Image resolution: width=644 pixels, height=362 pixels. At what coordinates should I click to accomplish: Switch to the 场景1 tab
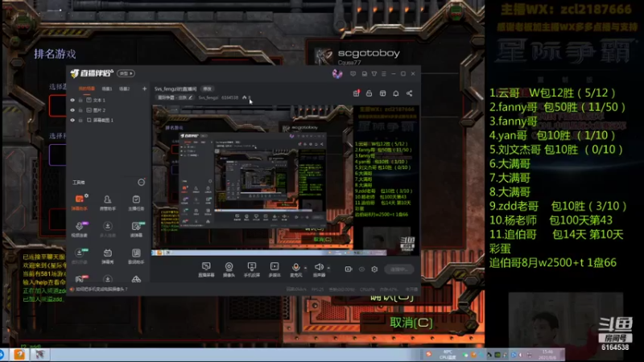tap(107, 88)
